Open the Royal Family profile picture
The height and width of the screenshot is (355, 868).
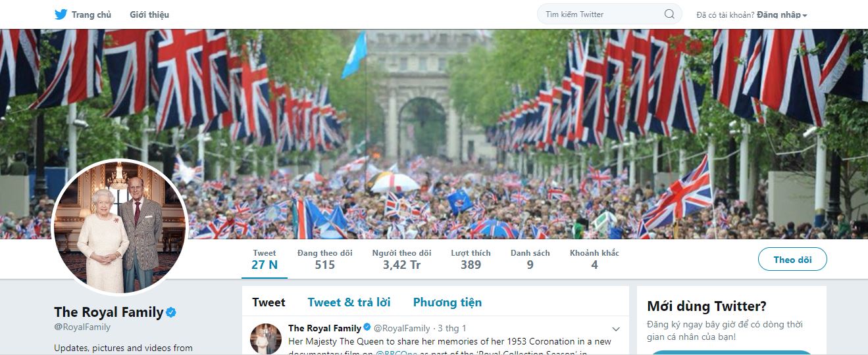[119, 226]
